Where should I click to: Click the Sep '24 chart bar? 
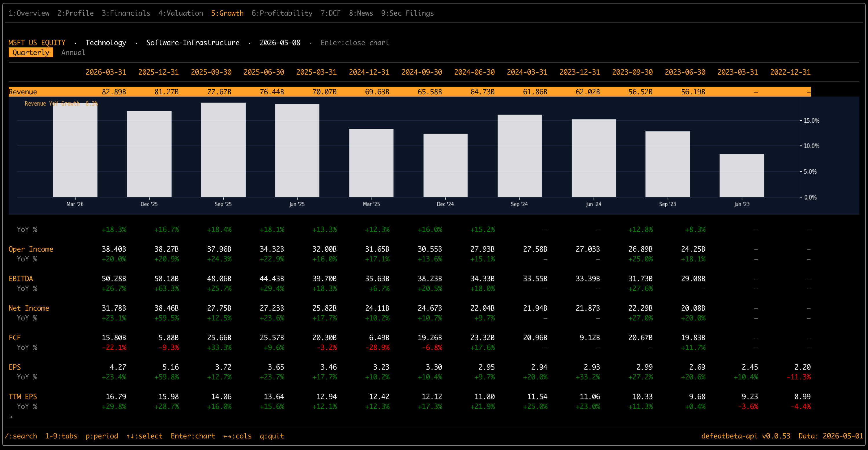[x=520, y=156]
